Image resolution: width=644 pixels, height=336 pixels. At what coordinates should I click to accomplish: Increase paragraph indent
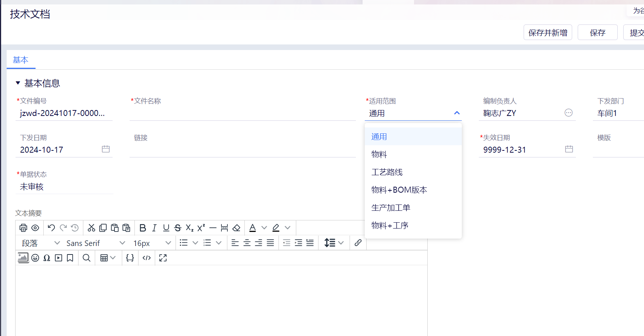click(298, 243)
